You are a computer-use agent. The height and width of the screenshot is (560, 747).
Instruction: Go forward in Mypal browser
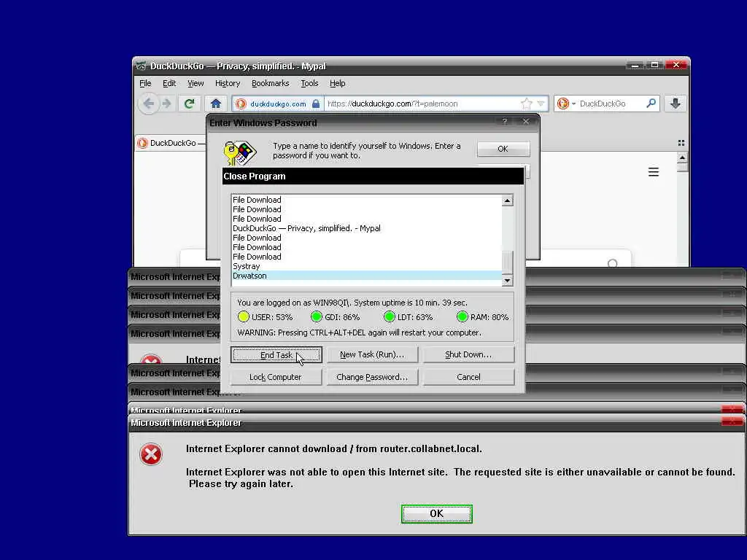(166, 104)
